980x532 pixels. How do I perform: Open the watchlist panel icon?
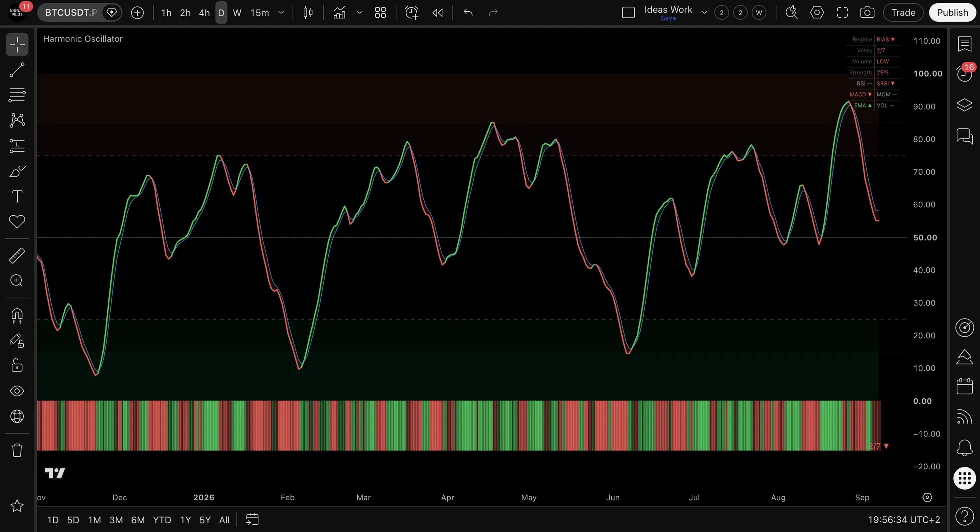pyautogui.click(x=965, y=44)
